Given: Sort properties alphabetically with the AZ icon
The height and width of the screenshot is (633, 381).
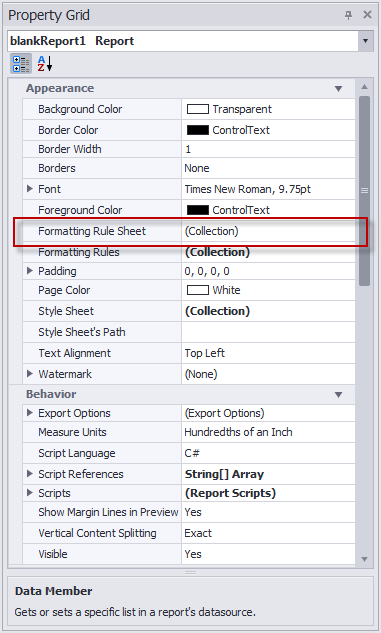Looking at the screenshot, I should point(45,64).
